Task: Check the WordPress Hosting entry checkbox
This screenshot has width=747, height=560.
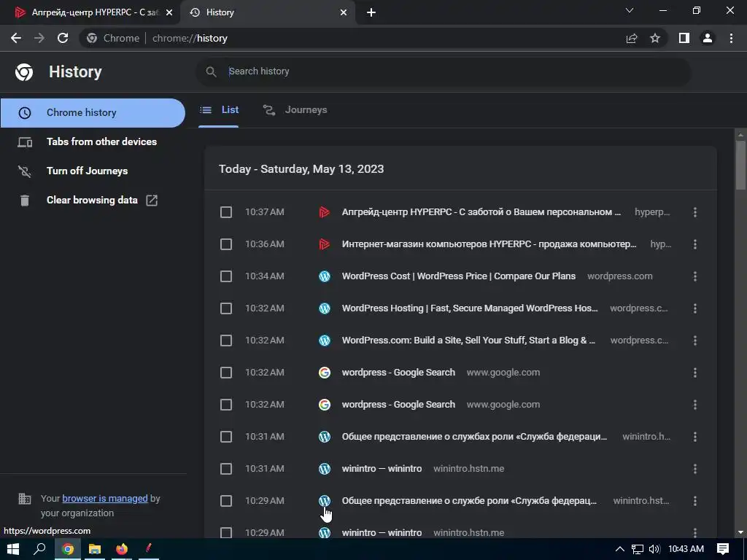Action: pos(226,308)
